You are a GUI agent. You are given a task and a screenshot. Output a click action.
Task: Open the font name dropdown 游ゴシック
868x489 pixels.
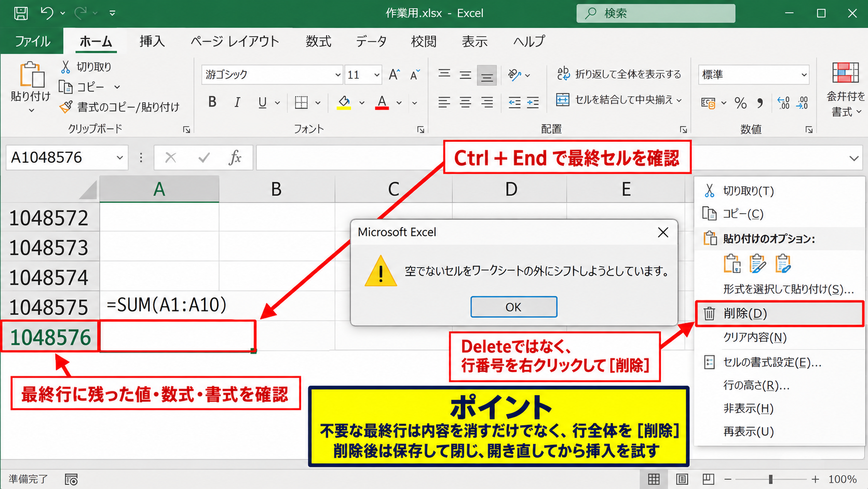[x=337, y=75]
